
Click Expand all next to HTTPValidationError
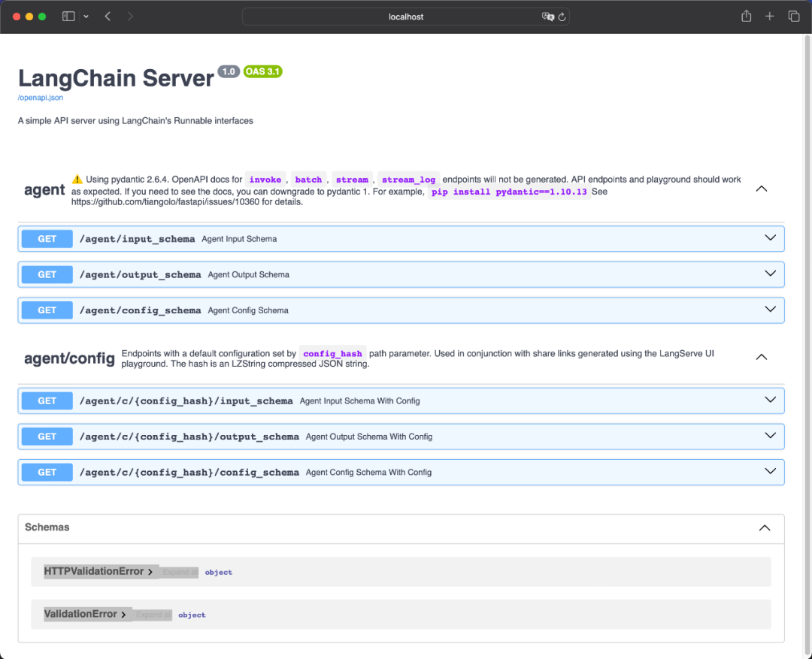click(x=180, y=572)
